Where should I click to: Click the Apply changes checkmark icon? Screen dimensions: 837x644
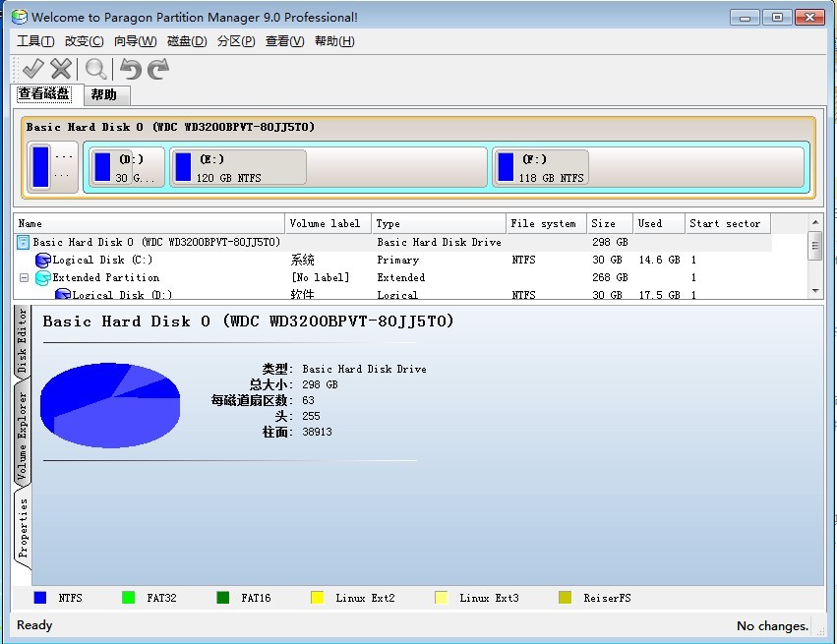coord(32,69)
